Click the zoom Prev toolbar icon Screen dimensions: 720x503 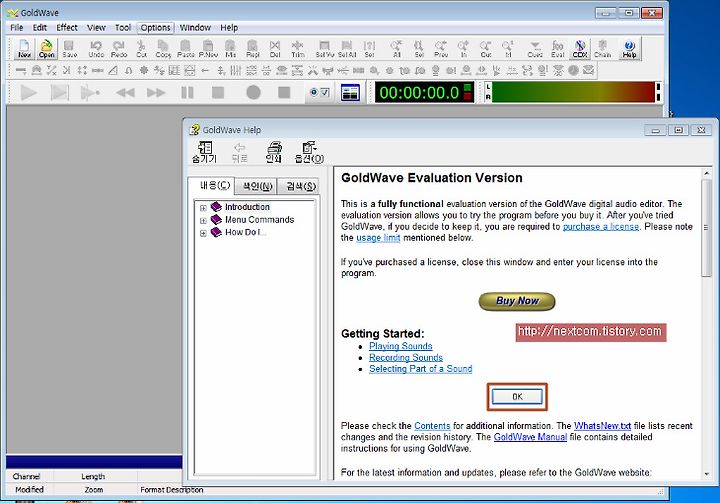[441, 48]
